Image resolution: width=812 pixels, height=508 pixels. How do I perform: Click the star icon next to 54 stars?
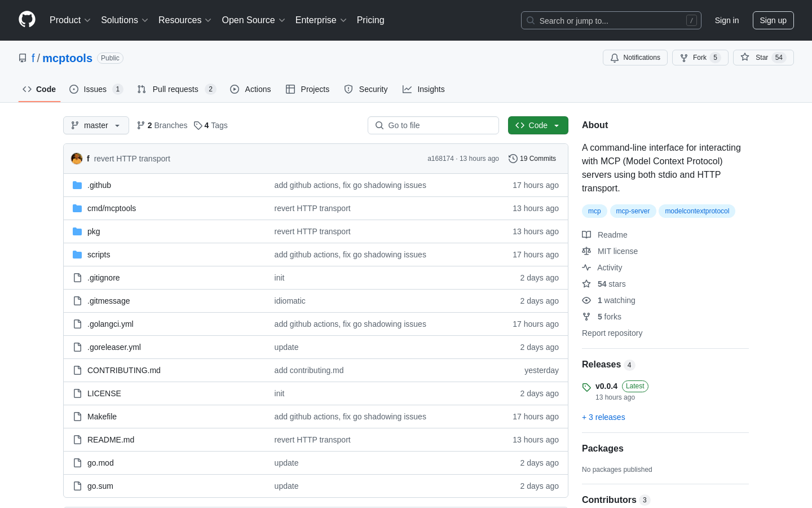point(586,284)
